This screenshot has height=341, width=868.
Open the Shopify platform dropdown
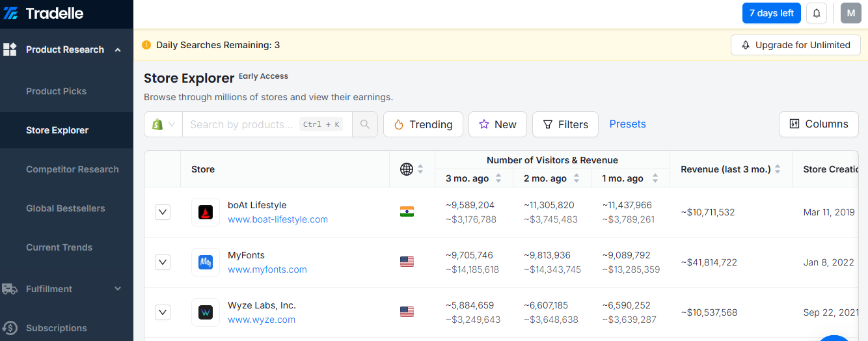tap(163, 124)
